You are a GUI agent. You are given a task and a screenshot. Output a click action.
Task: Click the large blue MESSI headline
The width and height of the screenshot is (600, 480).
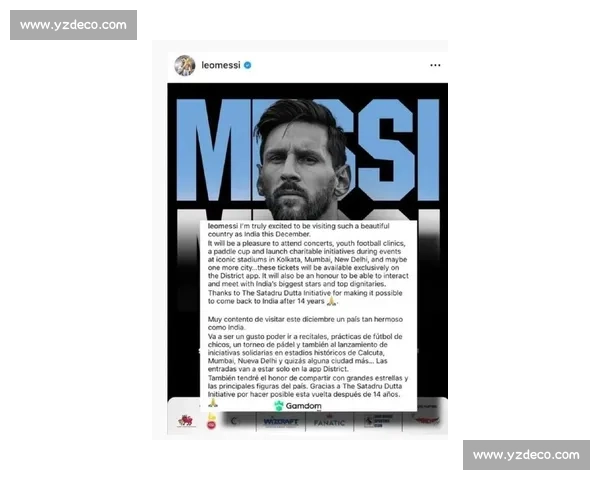click(308, 149)
